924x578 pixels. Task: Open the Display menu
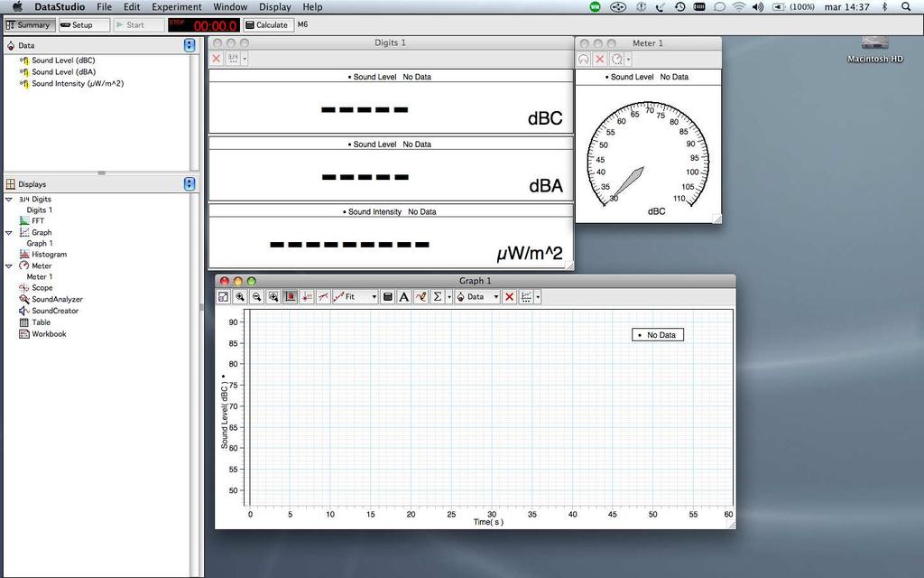coord(275,7)
